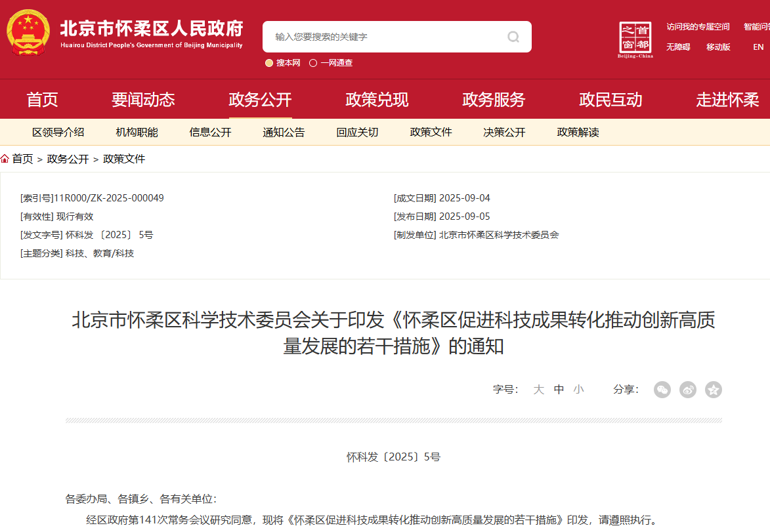Open the 政民互动 navigation menu
Image resolution: width=770 pixels, height=532 pixels.
(x=610, y=99)
